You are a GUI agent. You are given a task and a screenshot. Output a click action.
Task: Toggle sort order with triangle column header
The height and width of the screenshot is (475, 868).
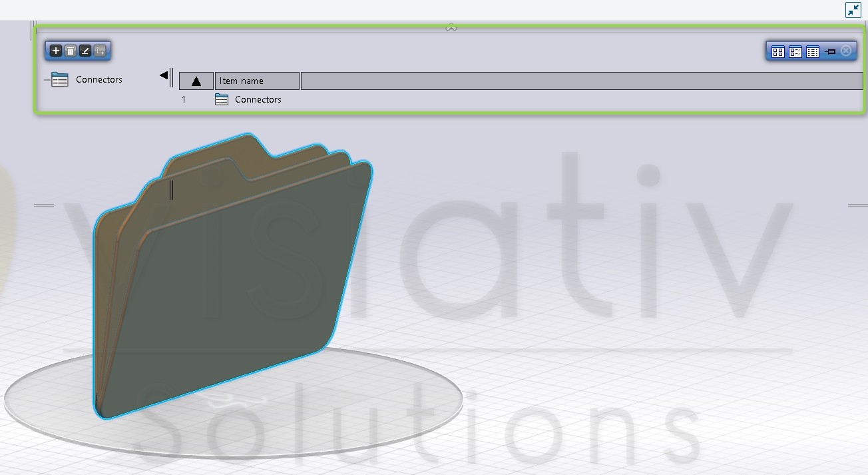(196, 81)
